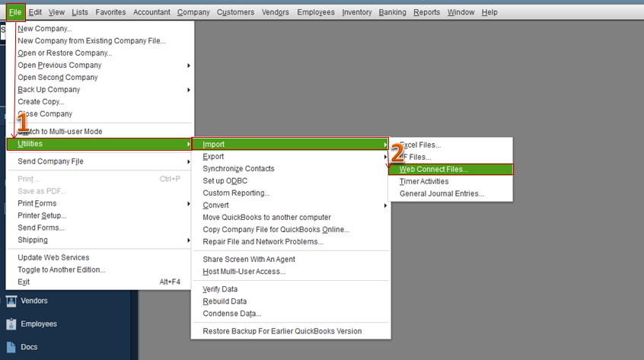
Task: Open the Accountant menu
Action: click(151, 12)
